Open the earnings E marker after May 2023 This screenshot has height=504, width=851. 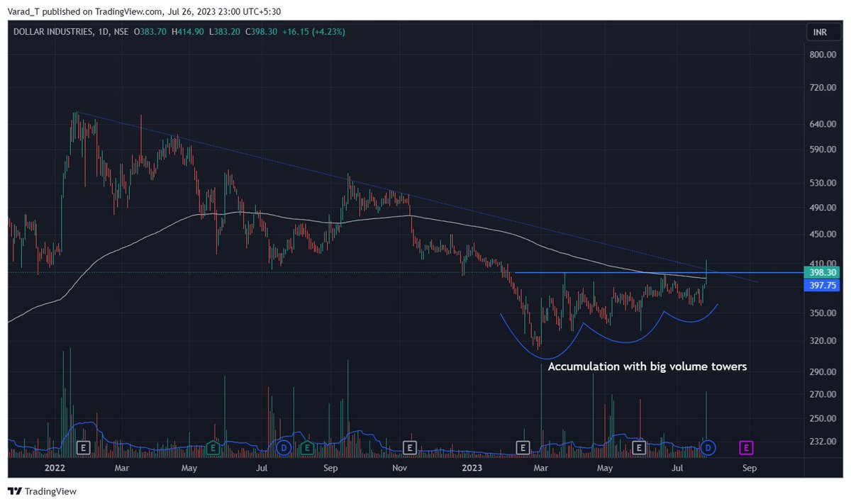point(638,447)
